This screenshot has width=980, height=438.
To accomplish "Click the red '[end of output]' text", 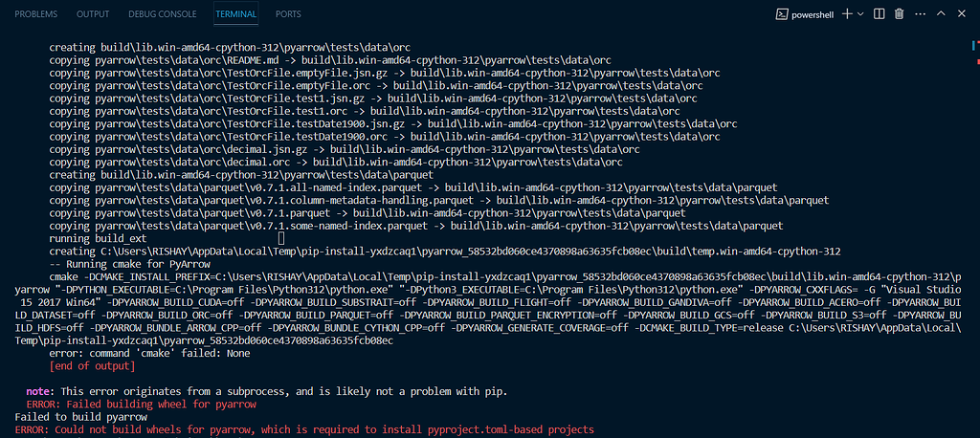I will pyautogui.click(x=92, y=365).
